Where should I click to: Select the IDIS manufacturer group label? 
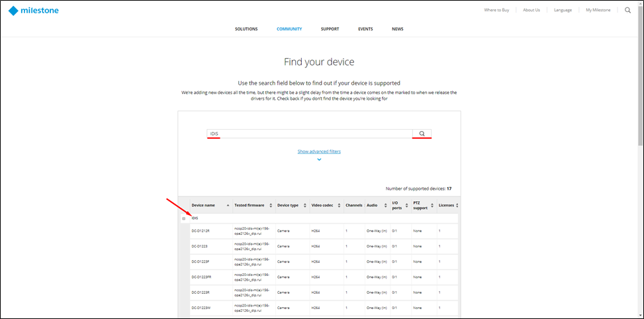[x=195, y=218]
